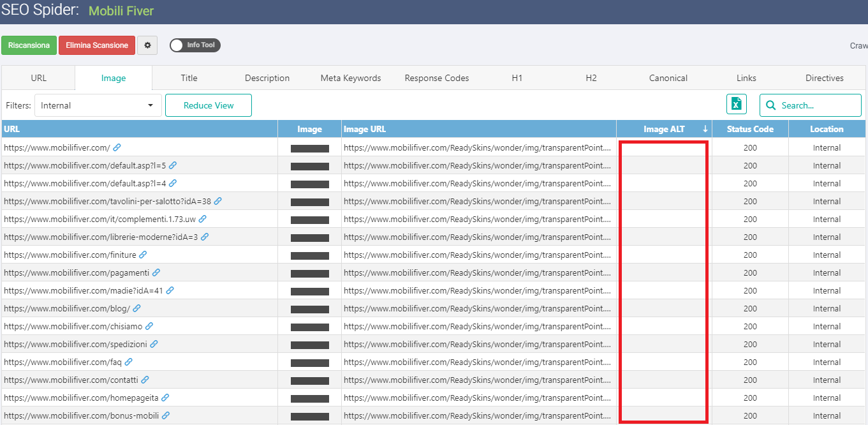Image resolution: width=868 pixels, height=425 pixels.
Task: Switch to the Title tab
Action: click(189, 78)
